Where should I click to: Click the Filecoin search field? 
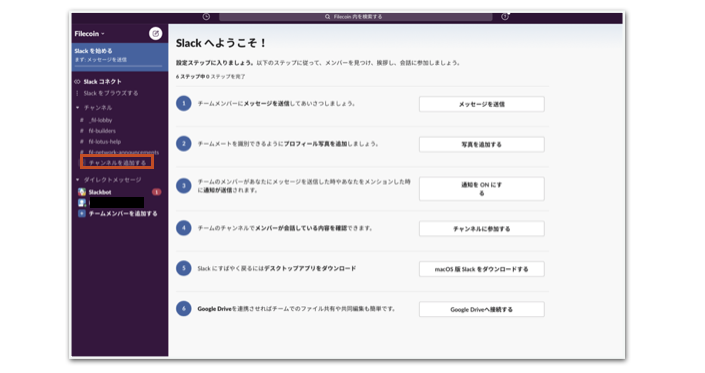pyautogui.click(x=356, y=17)
